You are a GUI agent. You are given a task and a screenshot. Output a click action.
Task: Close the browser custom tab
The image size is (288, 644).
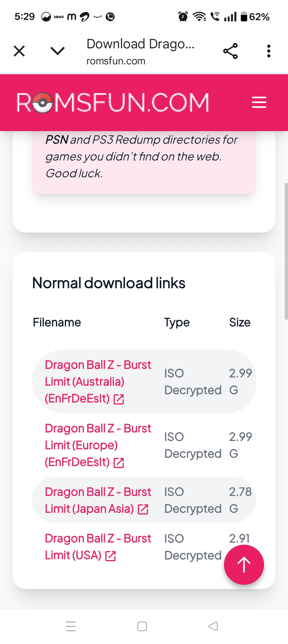19,51
